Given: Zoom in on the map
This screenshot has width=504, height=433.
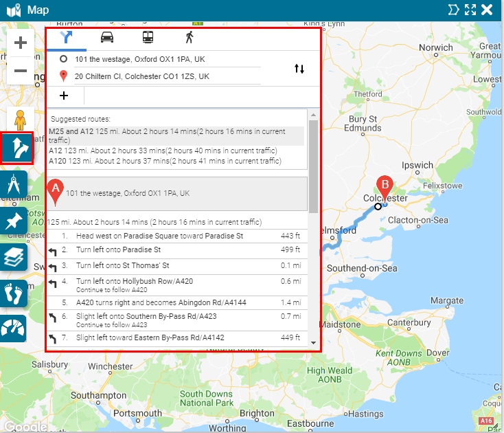Looking at the screenshot, I should 21,43.
